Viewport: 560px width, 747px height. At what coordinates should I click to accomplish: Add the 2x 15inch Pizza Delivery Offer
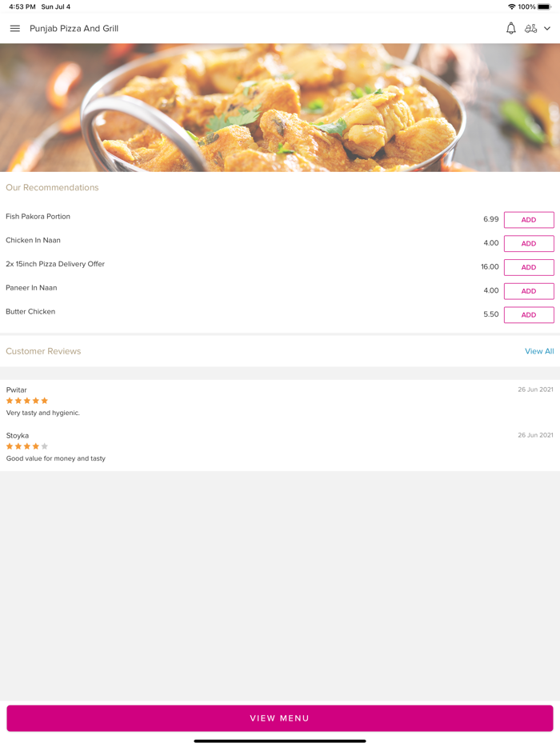click(x=528, y=267)
